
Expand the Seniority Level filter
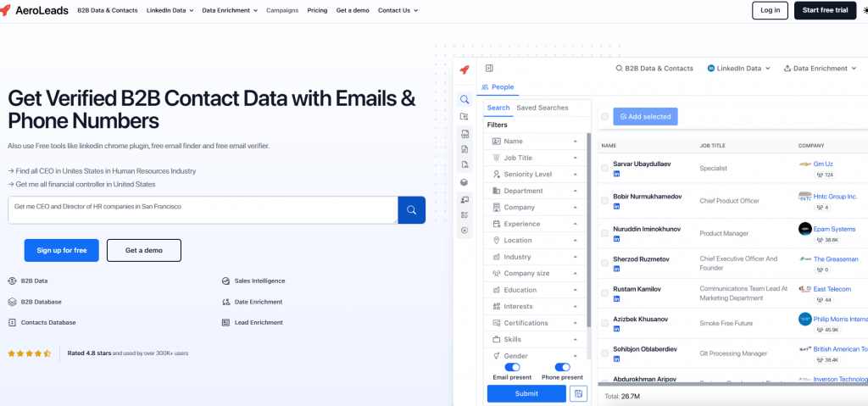point(536,175)
